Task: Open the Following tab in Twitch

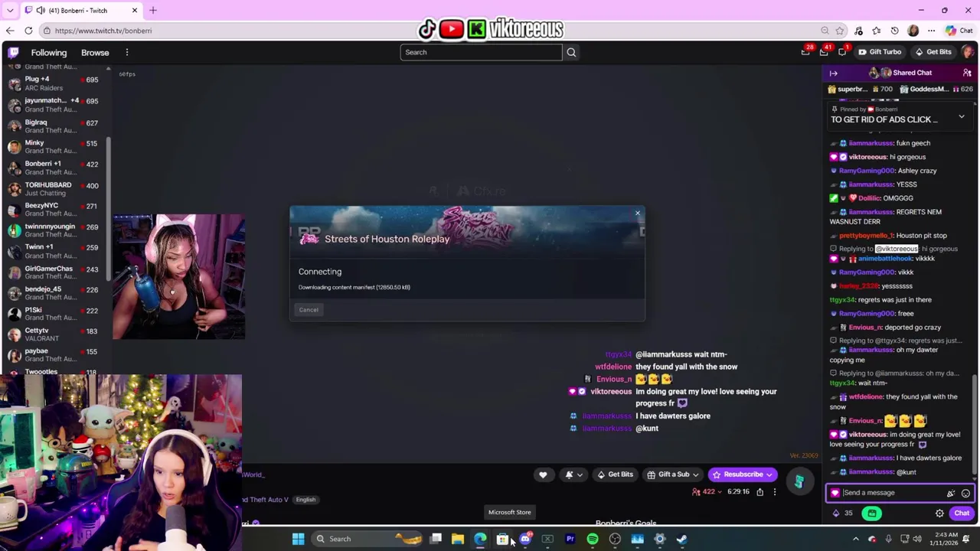Action: pos(49,53)
